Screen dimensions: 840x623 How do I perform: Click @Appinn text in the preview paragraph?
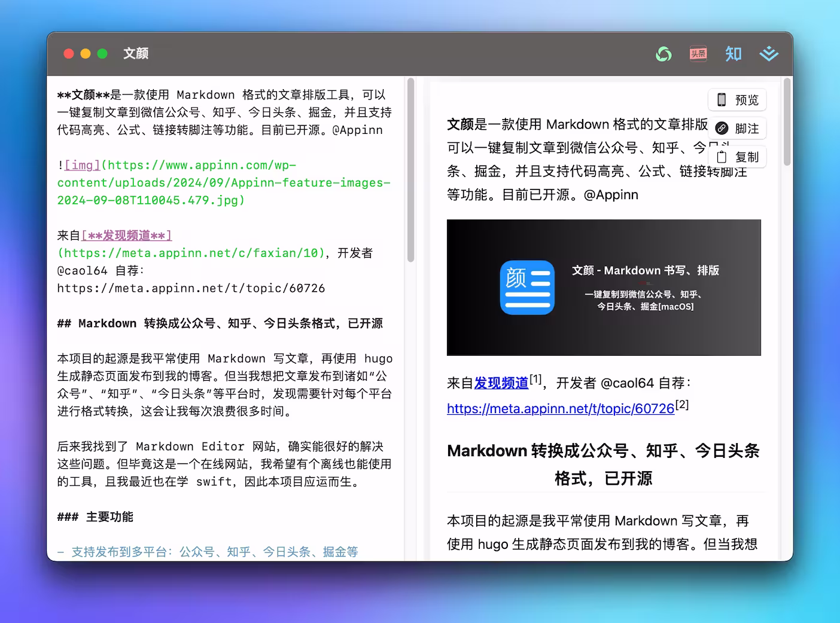tap(611, 195)
